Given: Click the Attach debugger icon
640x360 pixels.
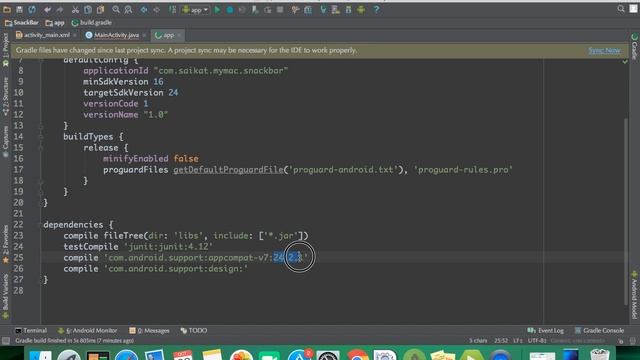Looking at the screenshot, I should (x=255, y=9).
